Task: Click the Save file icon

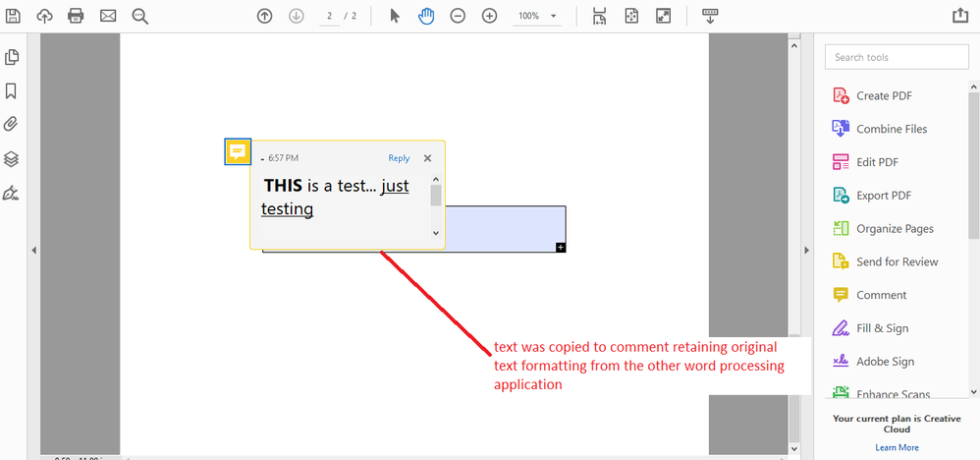Action: (x=13, y=16)
